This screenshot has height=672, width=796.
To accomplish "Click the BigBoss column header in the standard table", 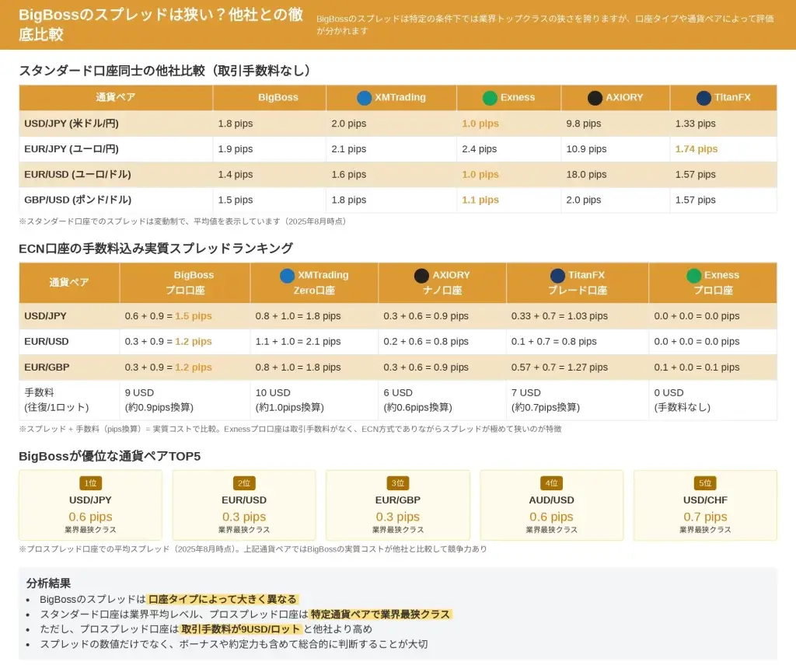I will coord(278,98).
